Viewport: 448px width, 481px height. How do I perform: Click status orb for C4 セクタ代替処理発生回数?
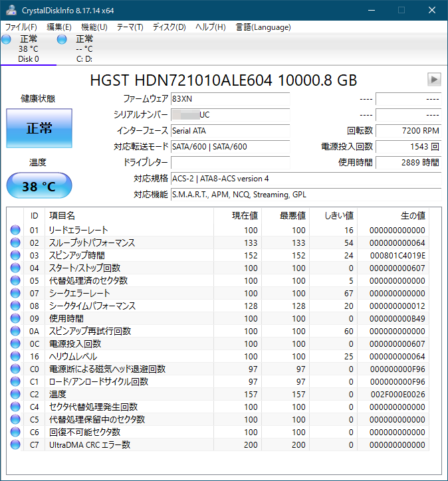[15, 407]
